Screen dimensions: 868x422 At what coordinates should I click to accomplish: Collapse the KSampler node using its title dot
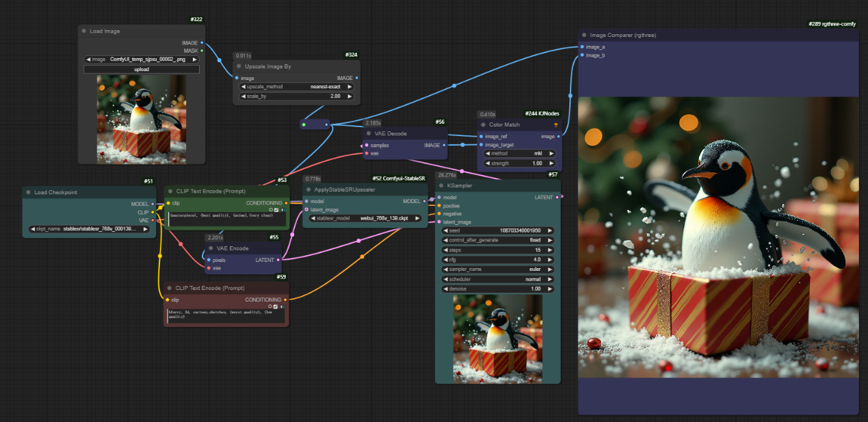tap(440, 185)
